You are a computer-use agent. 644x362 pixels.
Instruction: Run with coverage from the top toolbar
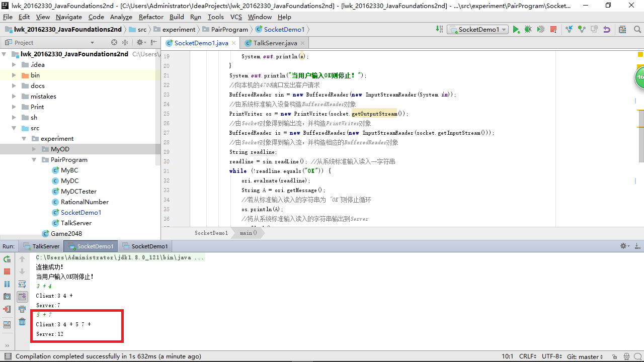click(541, 30)
